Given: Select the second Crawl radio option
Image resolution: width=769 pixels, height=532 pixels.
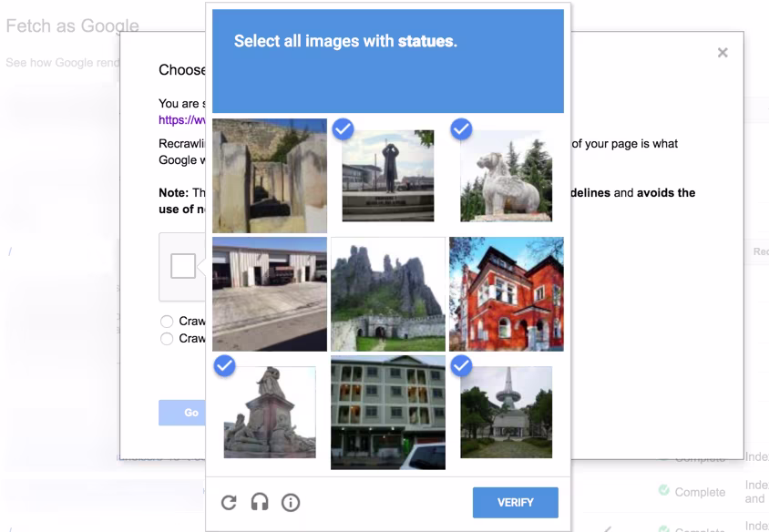Looking at the screenshot, I should click(x=166, y=338).
